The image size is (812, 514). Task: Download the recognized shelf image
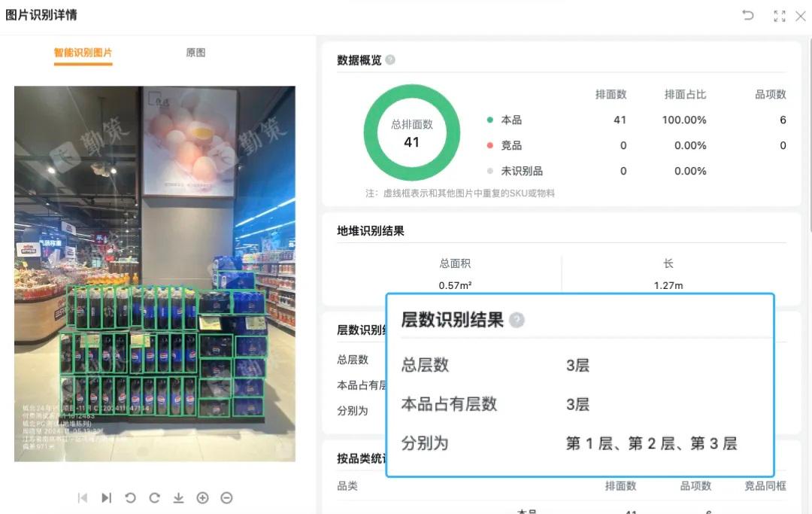click(x=178, y=497)
